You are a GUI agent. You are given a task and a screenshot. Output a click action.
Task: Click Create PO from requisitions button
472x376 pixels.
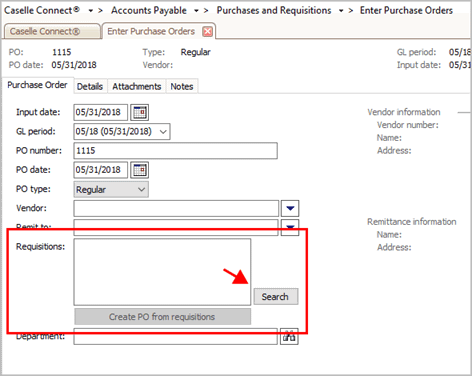tap(162, 317)
